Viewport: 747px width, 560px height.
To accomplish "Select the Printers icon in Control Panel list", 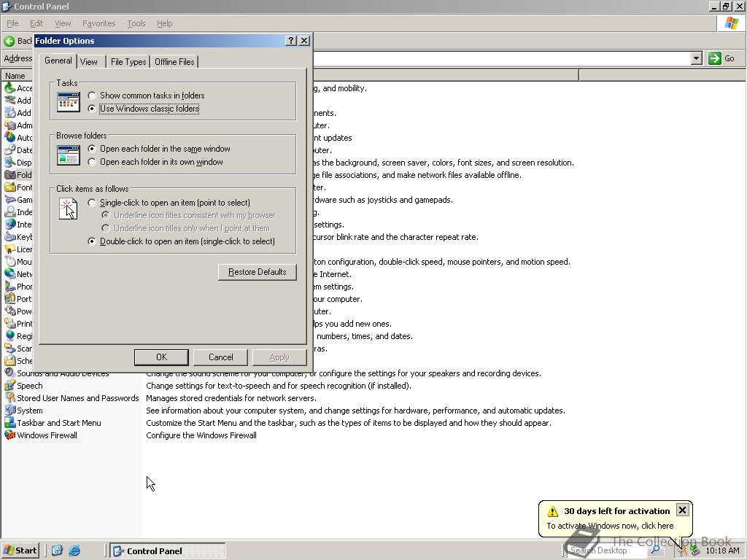I will [10, 323].
